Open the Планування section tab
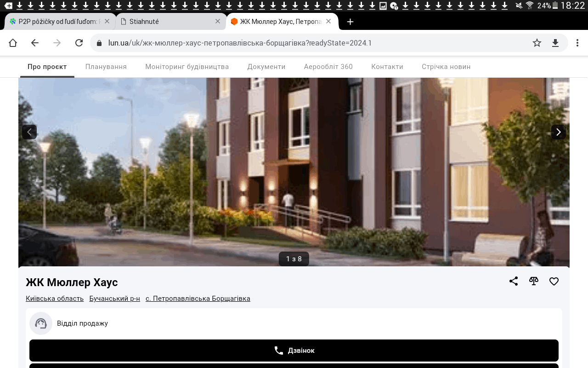588x368 pixels. 106,67
